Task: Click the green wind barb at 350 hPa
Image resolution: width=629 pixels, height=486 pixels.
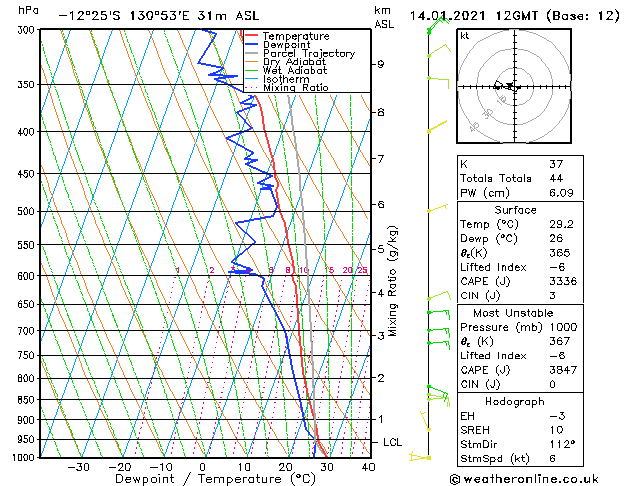Action: tap(438, 81)
